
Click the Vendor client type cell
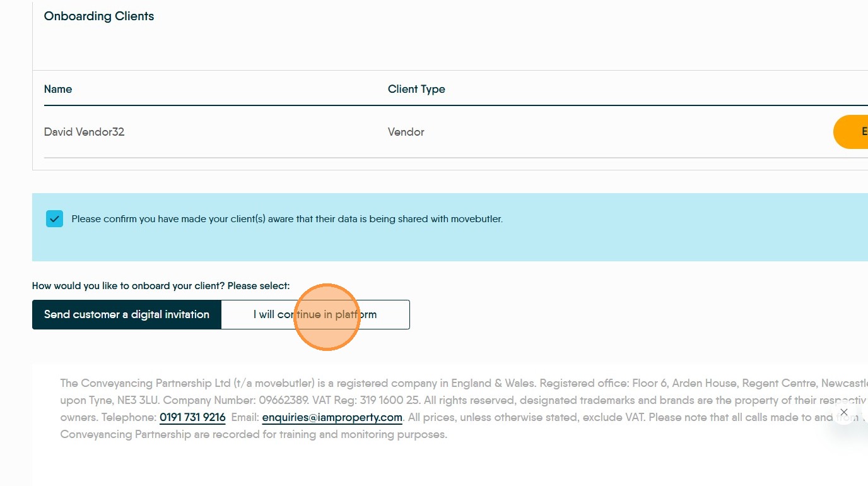click(x=406, y=132)
